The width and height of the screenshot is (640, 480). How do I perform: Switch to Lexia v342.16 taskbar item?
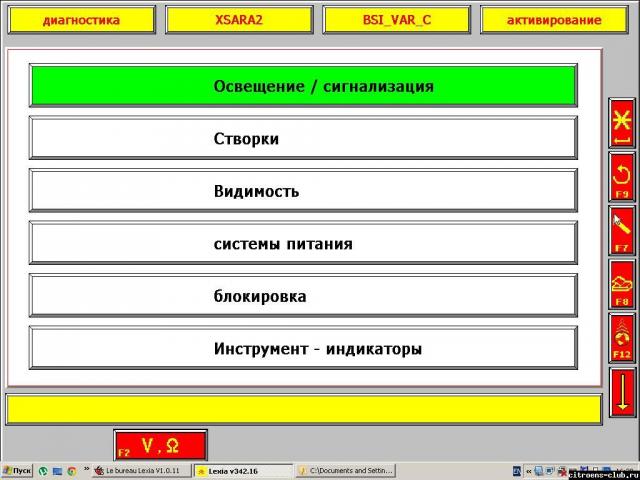pyautogui.click(x=243, y=471)
